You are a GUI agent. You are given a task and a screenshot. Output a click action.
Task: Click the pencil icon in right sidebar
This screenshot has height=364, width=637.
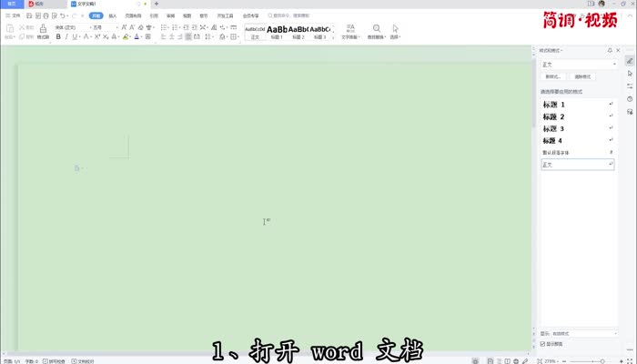coord(630,60)
